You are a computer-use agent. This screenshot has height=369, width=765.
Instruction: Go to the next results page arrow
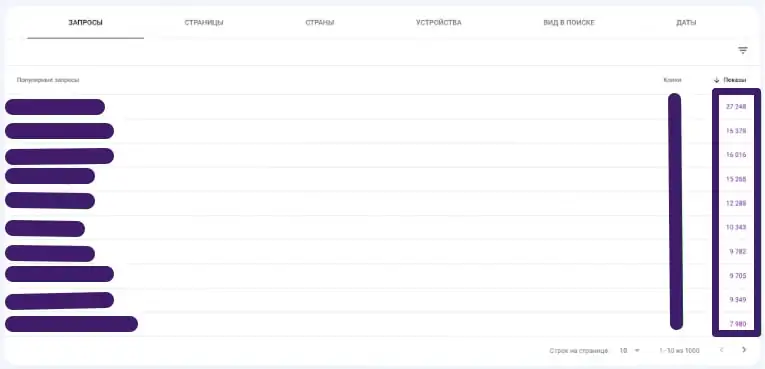coord(744,350)
